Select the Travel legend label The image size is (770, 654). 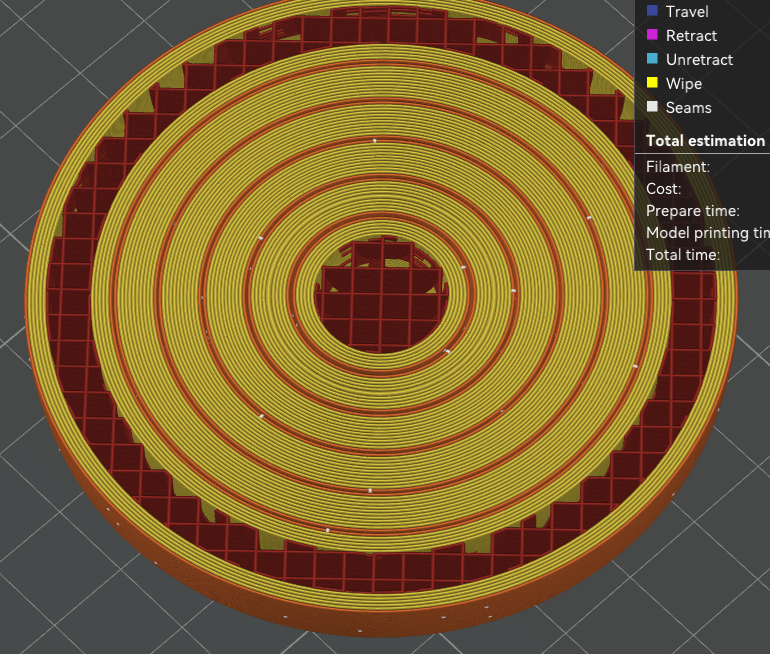point(687,11)
